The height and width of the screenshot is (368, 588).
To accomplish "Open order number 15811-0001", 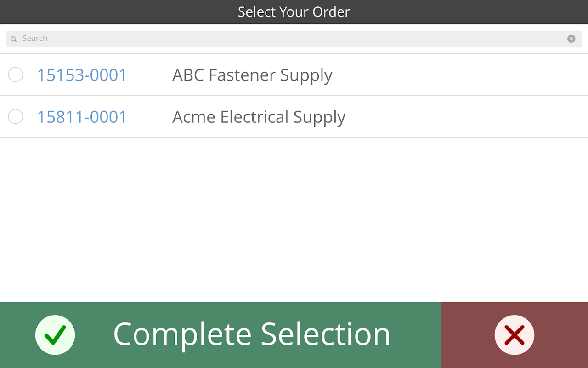I will (82, 117).
